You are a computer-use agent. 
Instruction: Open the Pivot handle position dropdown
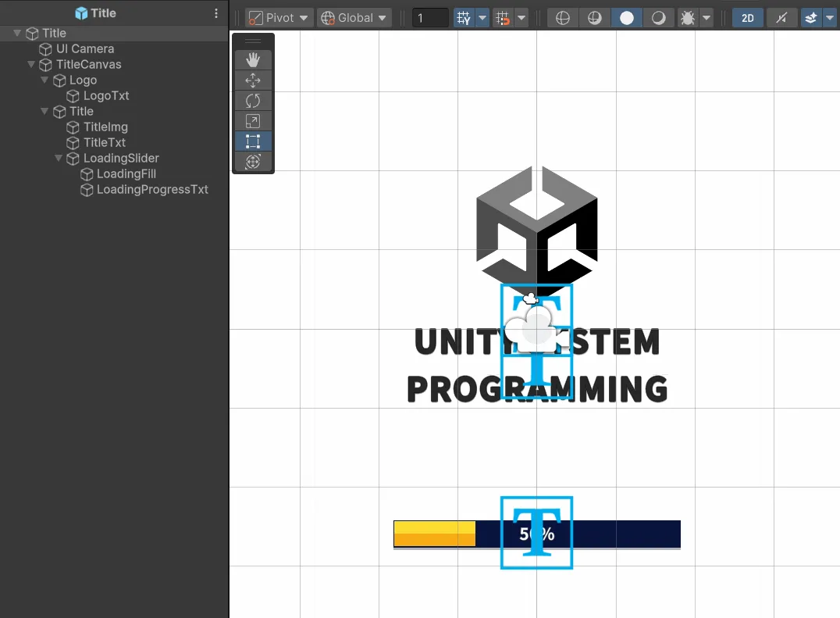click(x=279, y=18)
